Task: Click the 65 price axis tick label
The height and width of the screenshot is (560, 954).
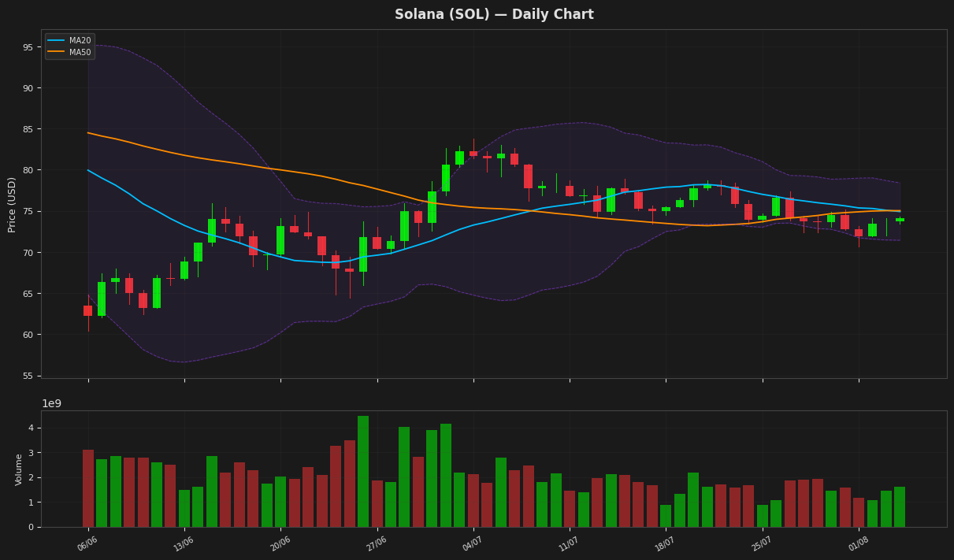Action: point(28,294)
